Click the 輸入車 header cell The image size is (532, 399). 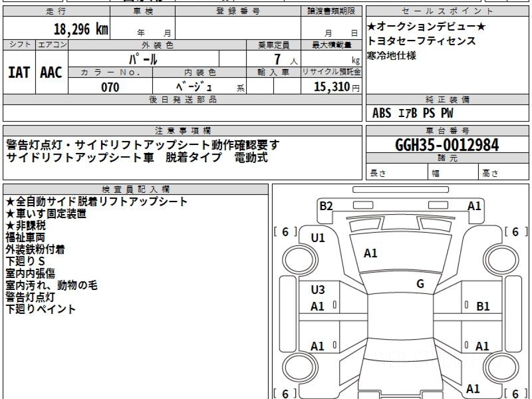tap(274, 72)
